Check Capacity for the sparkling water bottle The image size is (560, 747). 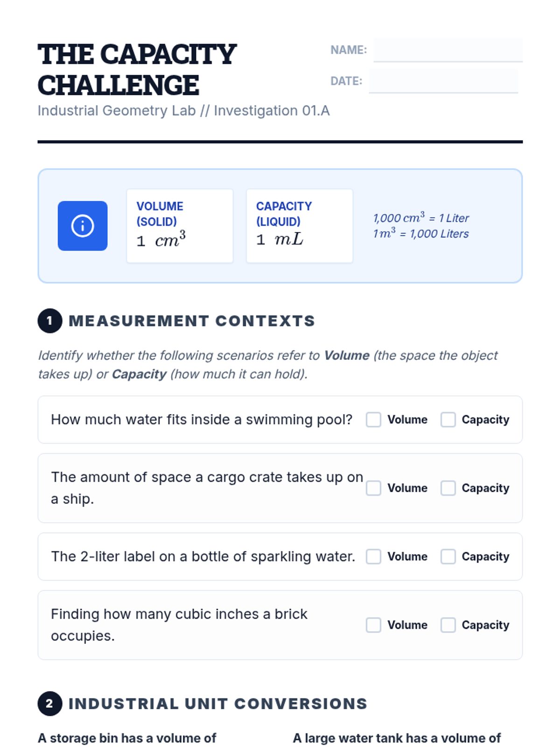pyautogui.click(x=448, y=557)
